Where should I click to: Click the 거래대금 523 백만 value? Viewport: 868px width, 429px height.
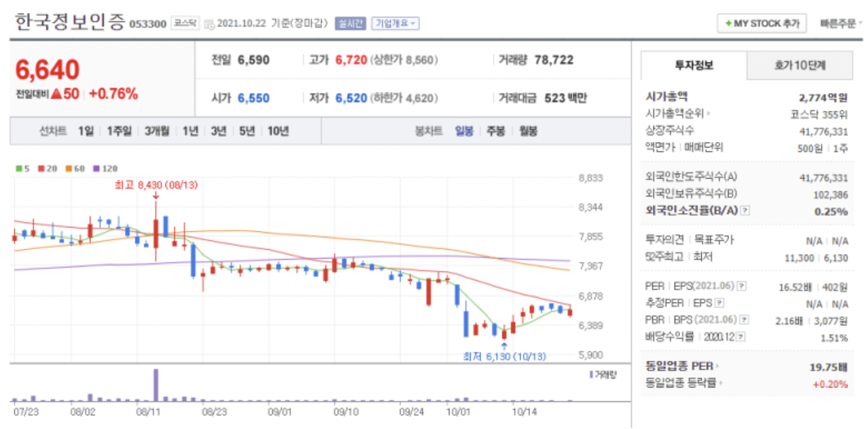[x=565, y=98]
